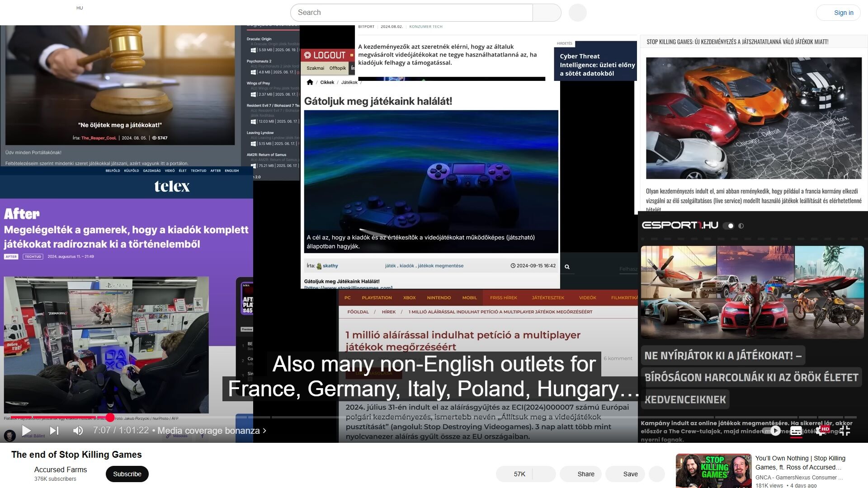
Task: Click the Sign in button
Action: point(838,13)
